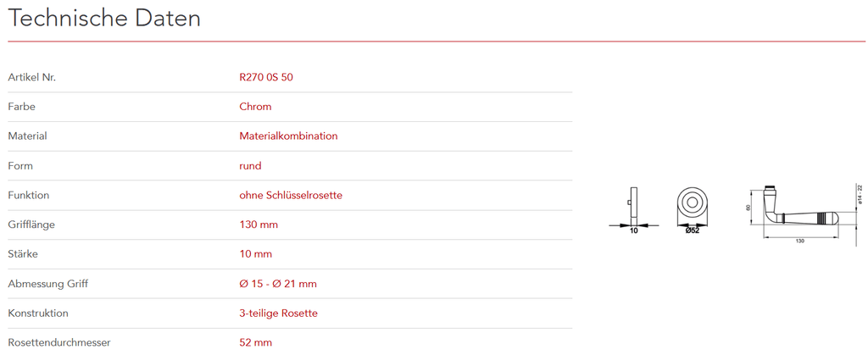
Task: Click the Abmessung Griff label
Action: 47,284
